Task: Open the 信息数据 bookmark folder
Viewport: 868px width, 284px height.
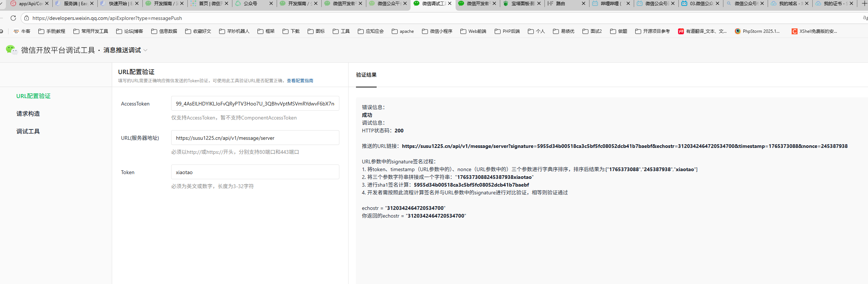Action: 164,31
